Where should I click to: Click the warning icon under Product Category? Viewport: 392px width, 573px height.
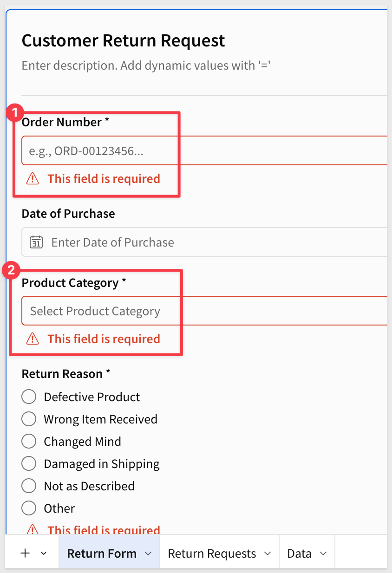33,339
